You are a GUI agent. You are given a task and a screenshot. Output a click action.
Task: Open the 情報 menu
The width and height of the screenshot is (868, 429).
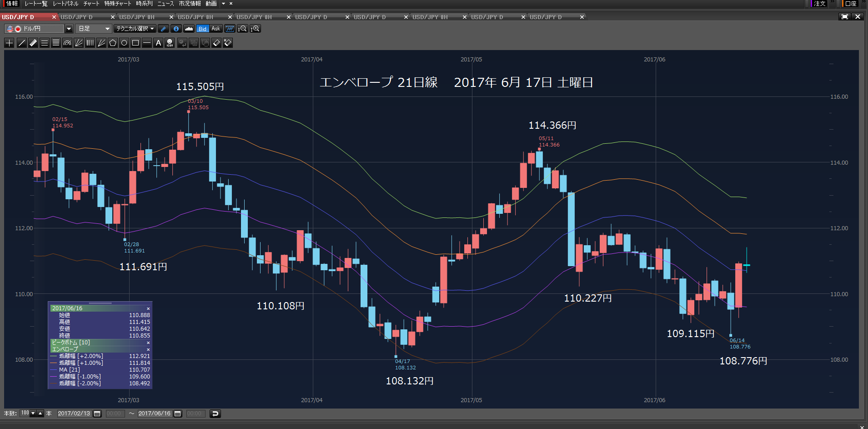click(x=11, y=4)
